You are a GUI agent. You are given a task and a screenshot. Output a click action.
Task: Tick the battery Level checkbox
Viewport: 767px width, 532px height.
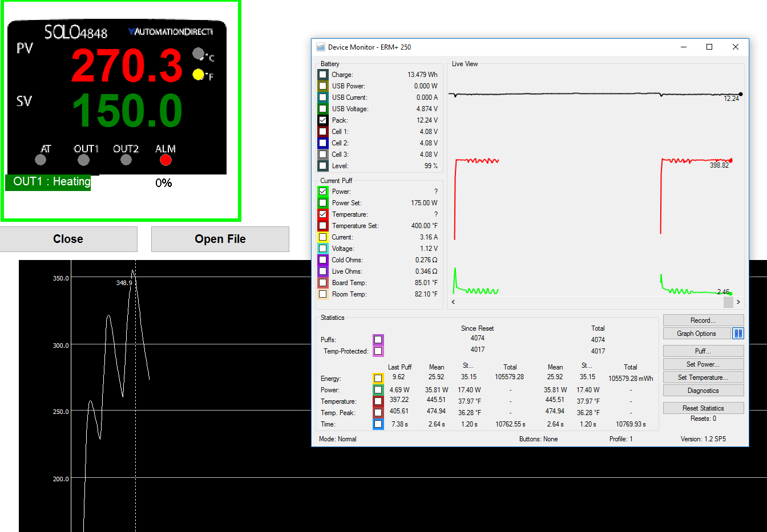click(x=323, y=166)
